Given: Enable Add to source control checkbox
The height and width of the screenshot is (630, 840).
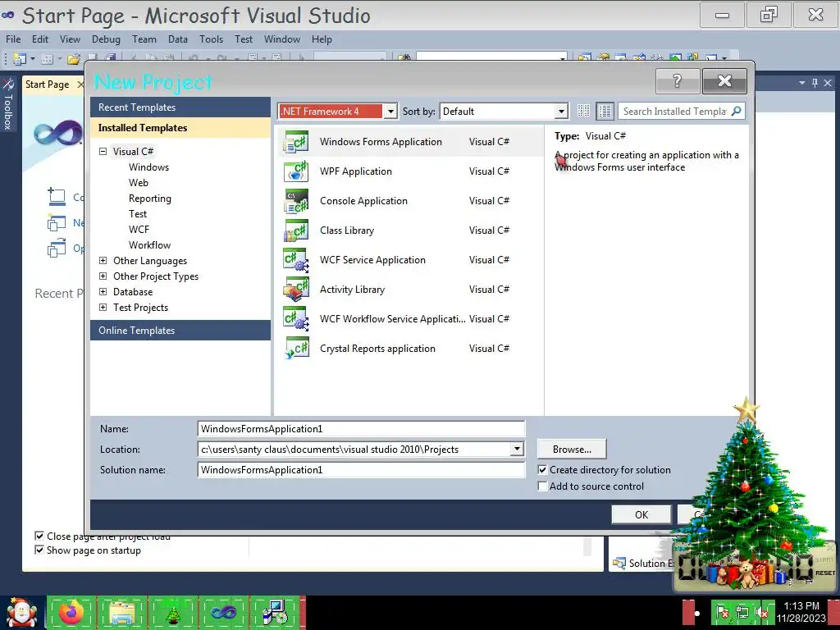Looking at the screenshot, I should click(x=543, y=486).
